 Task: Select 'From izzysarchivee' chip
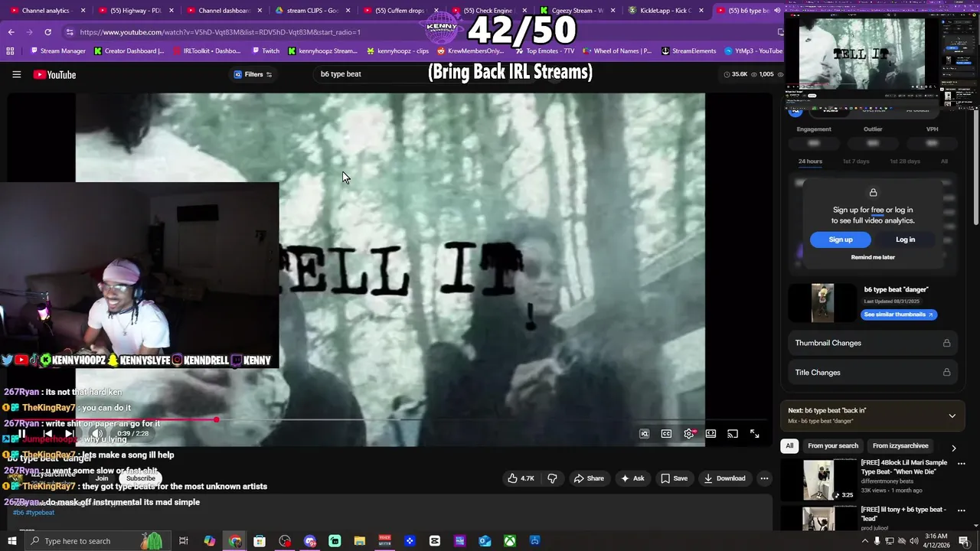point(900,445)
